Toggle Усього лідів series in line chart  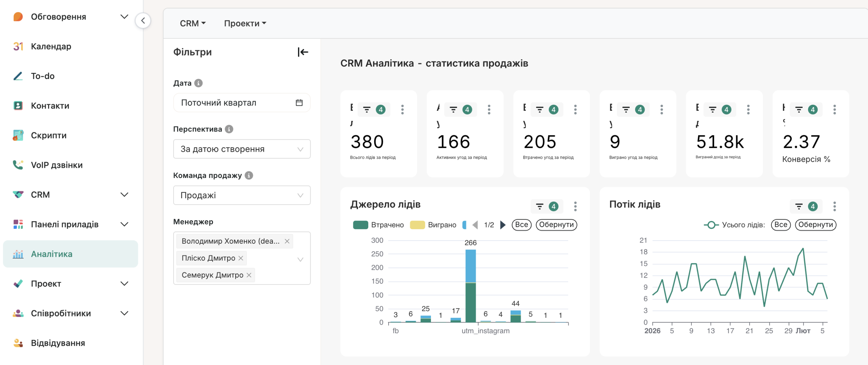click(734, 225)
